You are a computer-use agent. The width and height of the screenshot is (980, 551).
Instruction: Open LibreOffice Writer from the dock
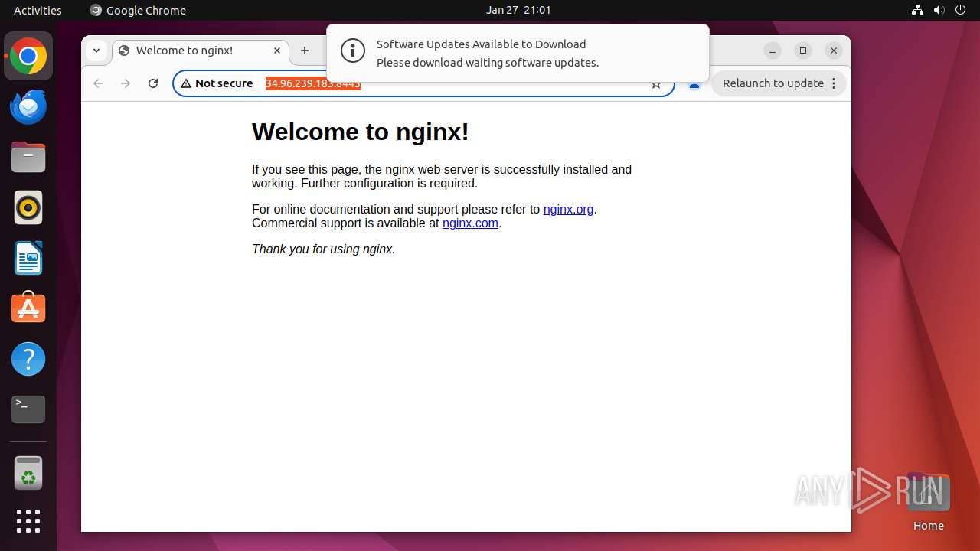28,258
